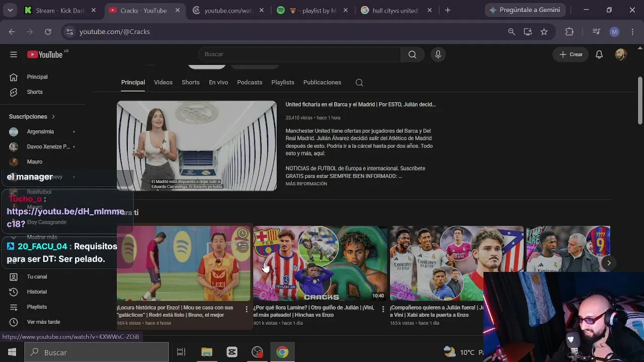This screenshot has height=362, width=644.
Task: Search within the Cracks channel using the magnifier
Action: [359, 82]
